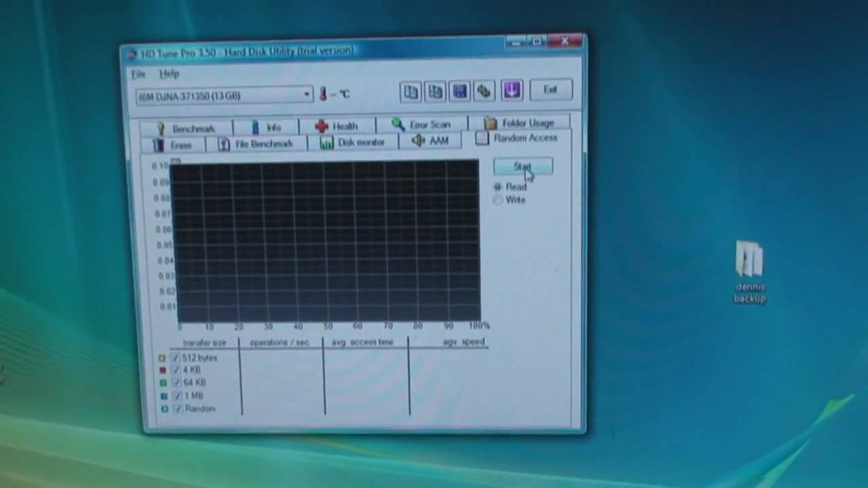Screen dimensions: 868x488
Task: Click the Exit button
Action: point(550,89)
